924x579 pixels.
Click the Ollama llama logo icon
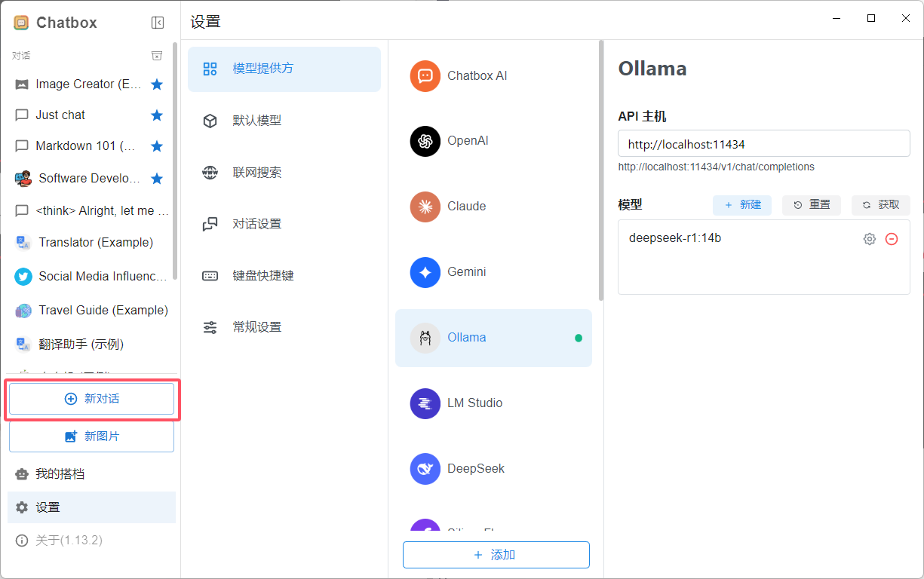tap(425, 338)
